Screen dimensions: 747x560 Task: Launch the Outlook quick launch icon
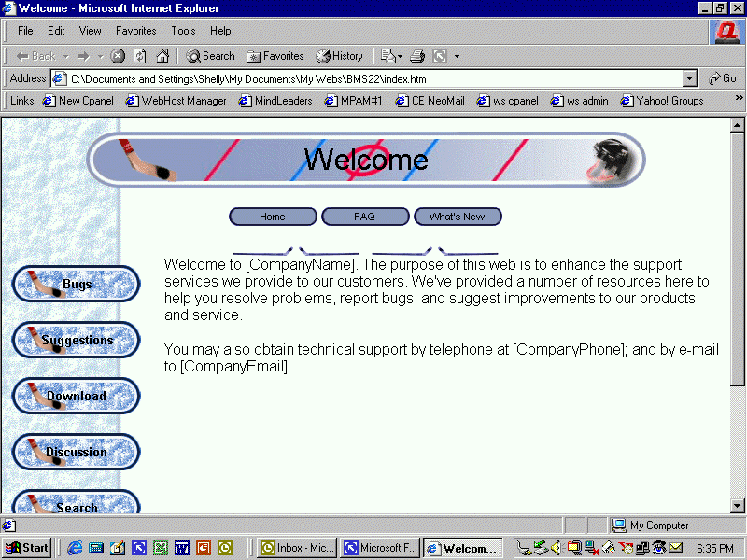[224, 548]
